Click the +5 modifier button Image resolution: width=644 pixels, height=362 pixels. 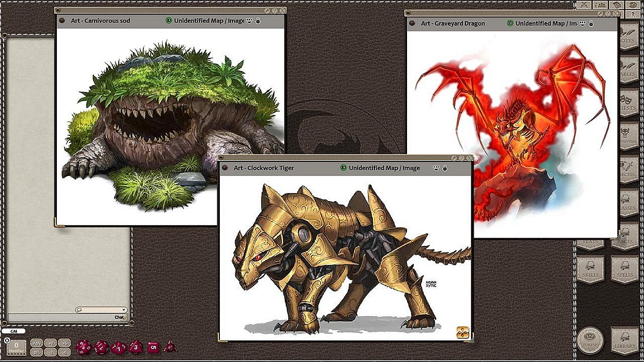tap(64, 343)
